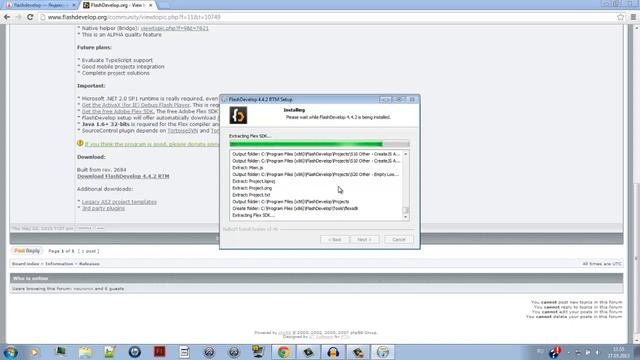Click the Post Reply button
Image resolution: width=640 pixels, height=360 pixels.
pos(27,251)
